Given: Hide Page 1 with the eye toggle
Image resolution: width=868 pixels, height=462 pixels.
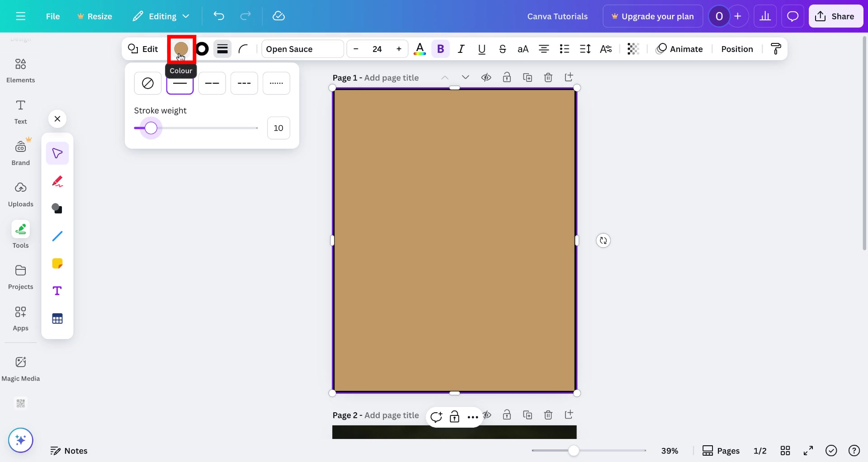Looking at the screenshot, I should pos(486,77).
